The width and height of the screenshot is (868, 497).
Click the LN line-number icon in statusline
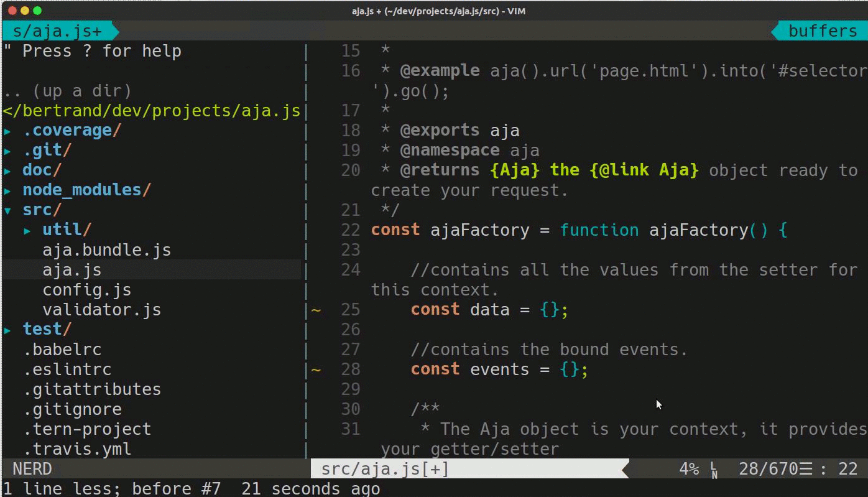[x=714, y=470]
